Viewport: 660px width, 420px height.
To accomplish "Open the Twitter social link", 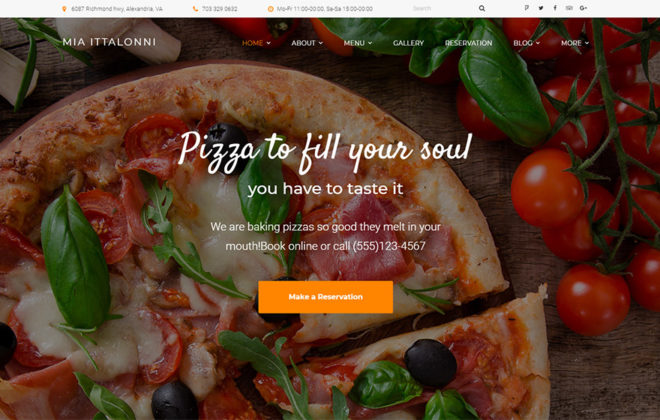I will click(541, 8).
